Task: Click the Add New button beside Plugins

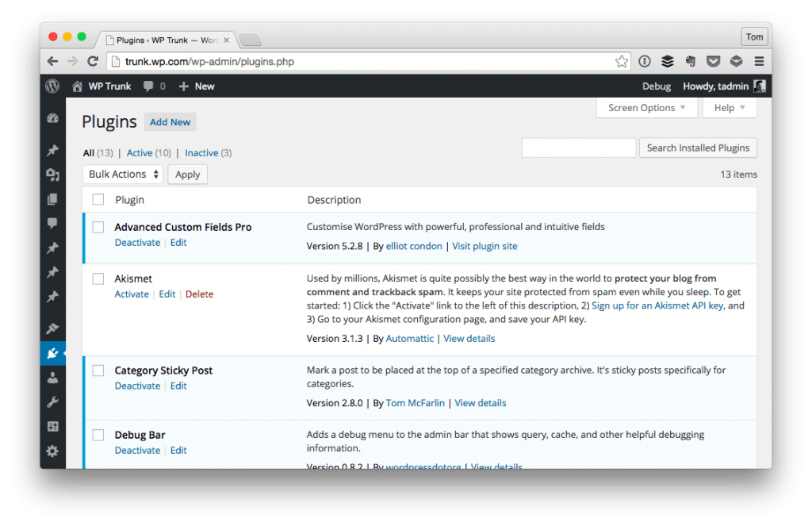Action: (170, 122)
